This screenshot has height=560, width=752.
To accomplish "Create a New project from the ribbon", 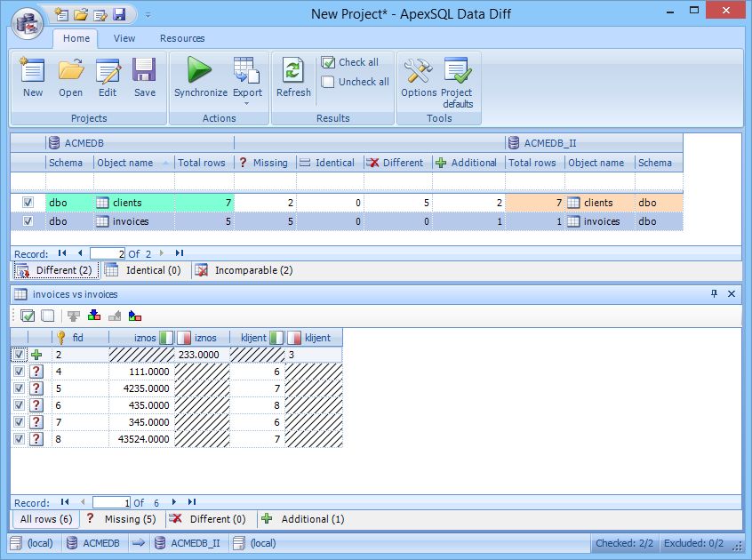I will (33, 77).
